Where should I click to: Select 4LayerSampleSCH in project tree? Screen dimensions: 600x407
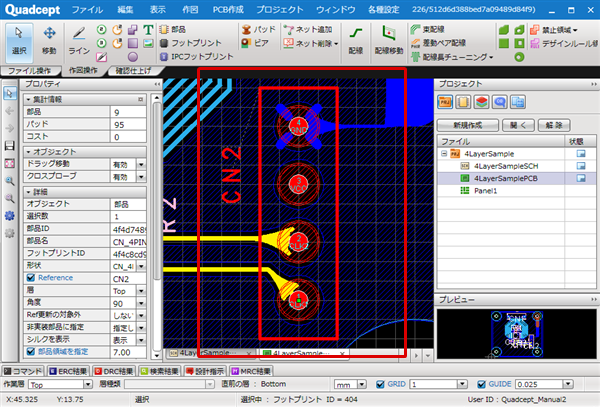506,166
